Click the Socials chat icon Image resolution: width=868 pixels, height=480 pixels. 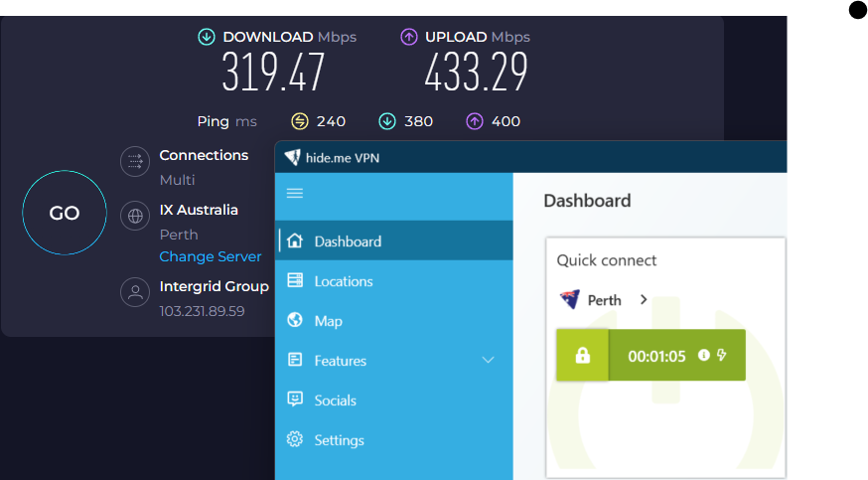(x=295, y=400)
